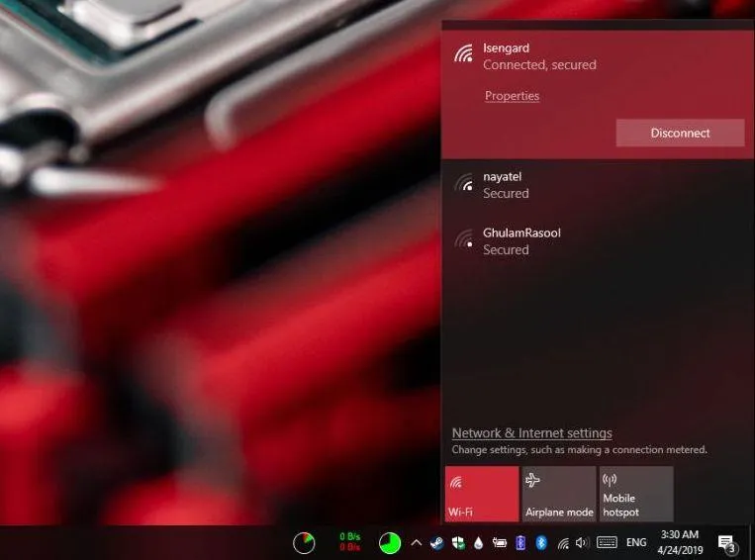755x560 pixels.
Task: Enable Airplane mode tile
Action: point(559,494)
